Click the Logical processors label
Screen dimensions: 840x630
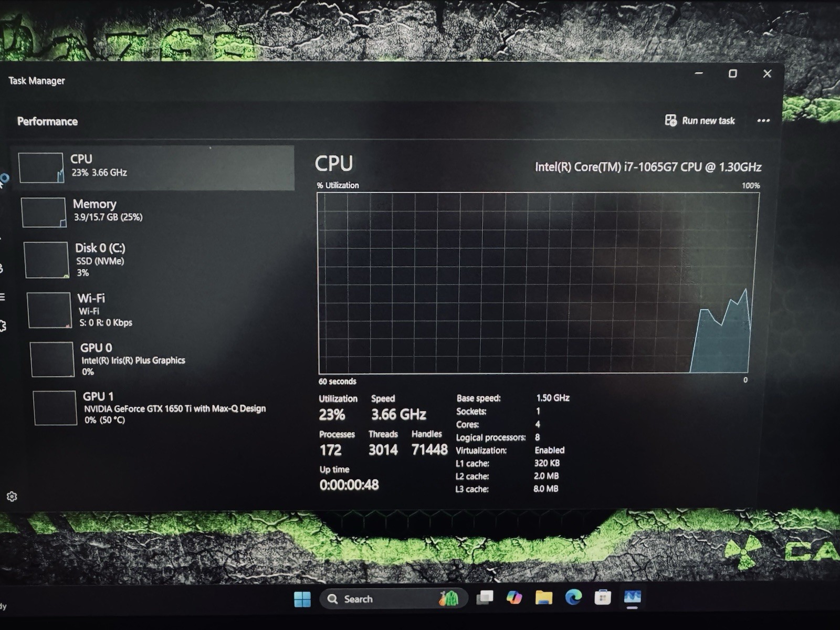[x=491, y=438]
